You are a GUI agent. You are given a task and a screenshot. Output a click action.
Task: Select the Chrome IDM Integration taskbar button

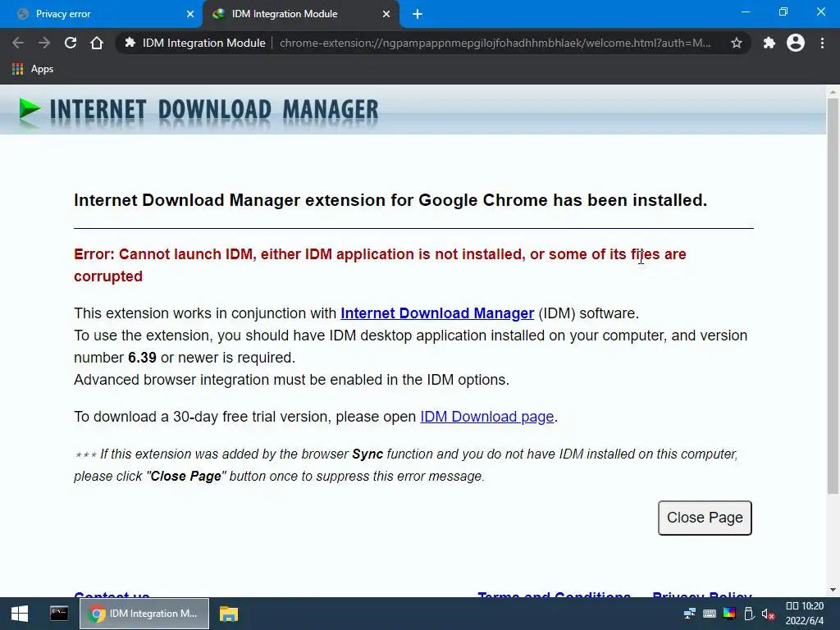[x=144, y=614]
